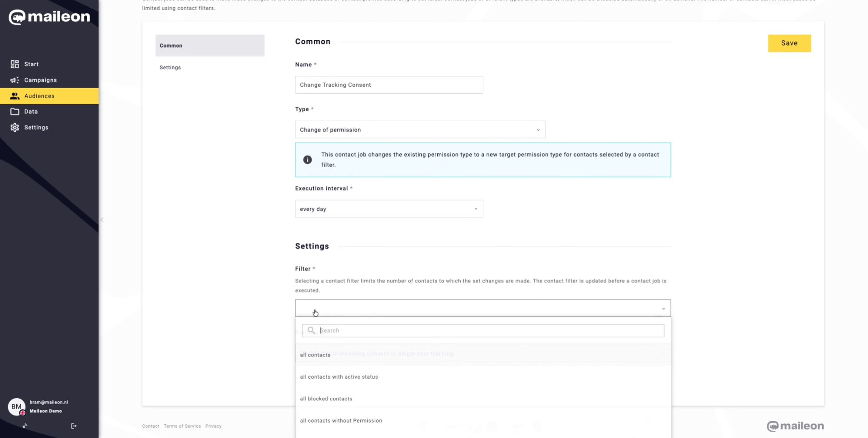
Task: Collapse the Filter dropdown via its chevron
Action: 663,309
